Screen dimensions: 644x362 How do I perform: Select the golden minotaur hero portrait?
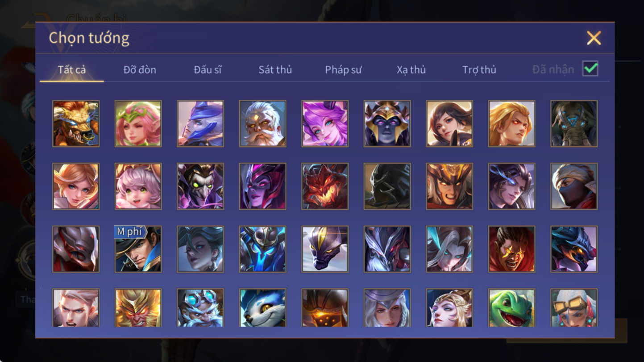coord(76,123)
